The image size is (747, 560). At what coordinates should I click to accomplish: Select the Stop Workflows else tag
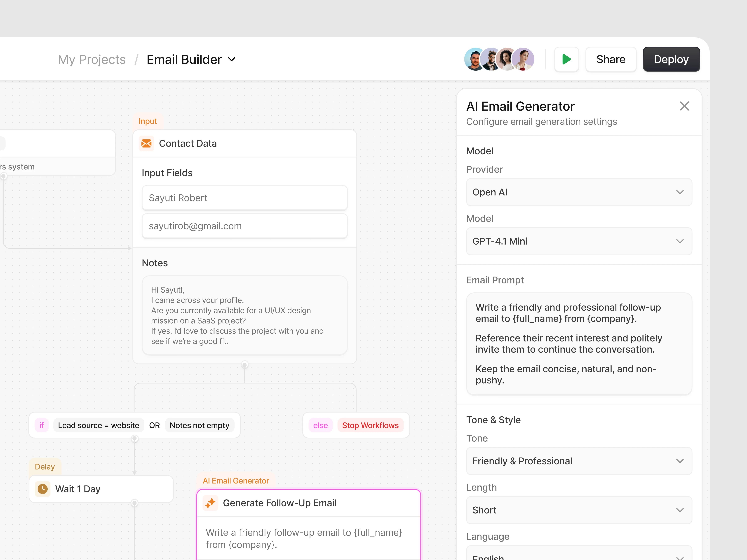[370, 425]
